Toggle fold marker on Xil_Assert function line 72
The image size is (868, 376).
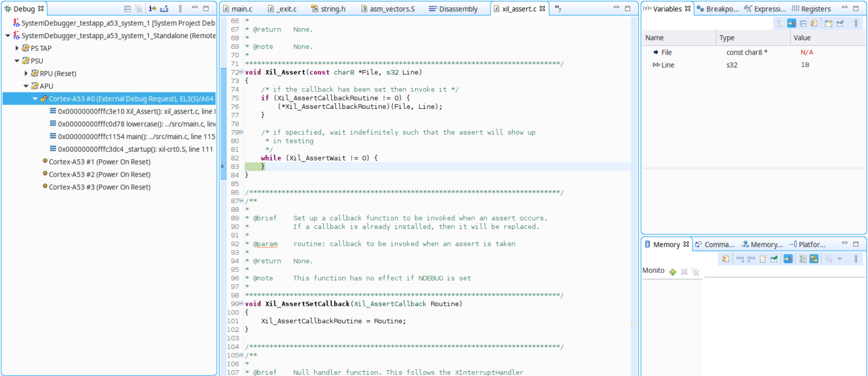pos(241,72)
